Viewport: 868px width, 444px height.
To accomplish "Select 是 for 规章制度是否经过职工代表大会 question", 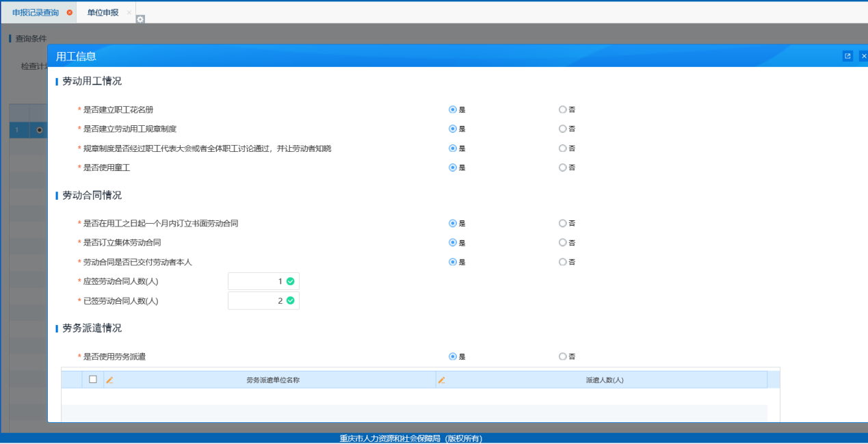I will (452, 148).
